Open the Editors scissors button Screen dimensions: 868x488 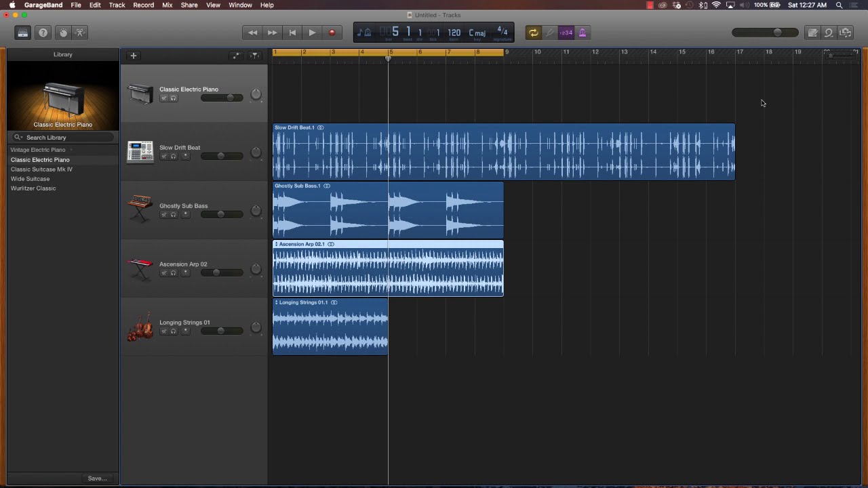(x=80, y=33)
